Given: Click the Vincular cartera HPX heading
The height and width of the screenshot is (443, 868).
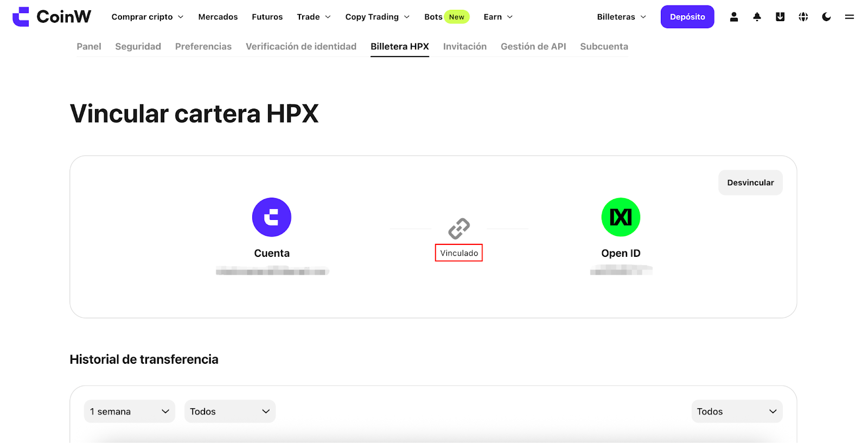Looking at the screenshot, I should [194, 114].
